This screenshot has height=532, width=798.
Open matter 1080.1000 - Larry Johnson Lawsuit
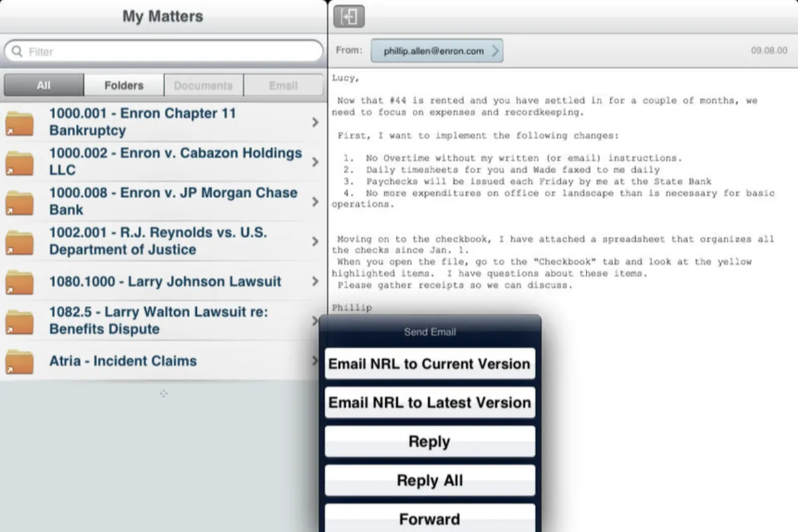click(x=163, y=281)
